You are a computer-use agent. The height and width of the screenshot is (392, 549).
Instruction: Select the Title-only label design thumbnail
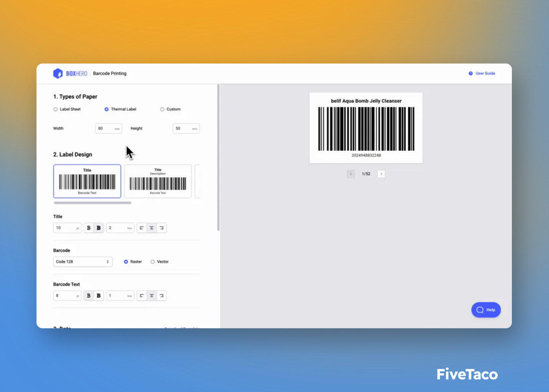click(87, 181)
